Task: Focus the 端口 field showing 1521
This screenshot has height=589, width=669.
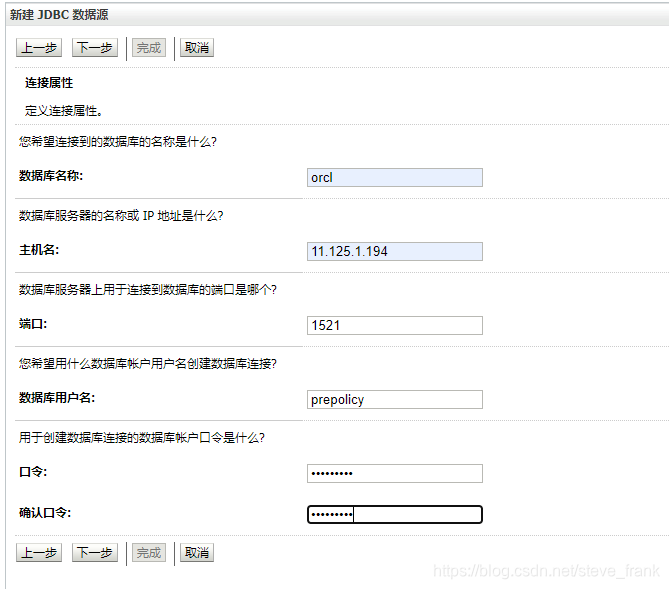Action: point(395,326)
